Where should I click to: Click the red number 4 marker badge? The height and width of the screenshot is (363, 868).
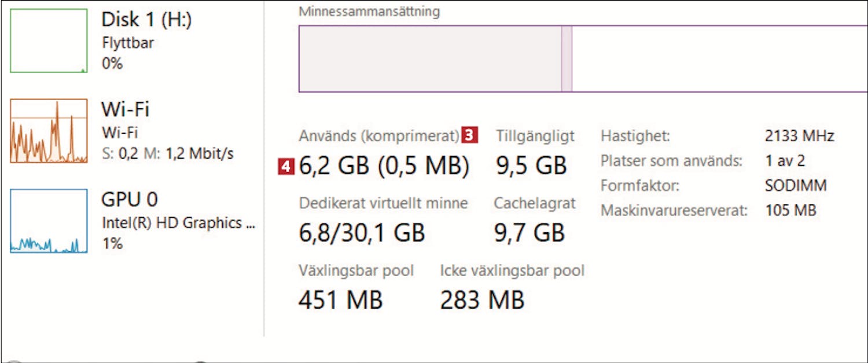pyautogui.click(x=286, y=167)
